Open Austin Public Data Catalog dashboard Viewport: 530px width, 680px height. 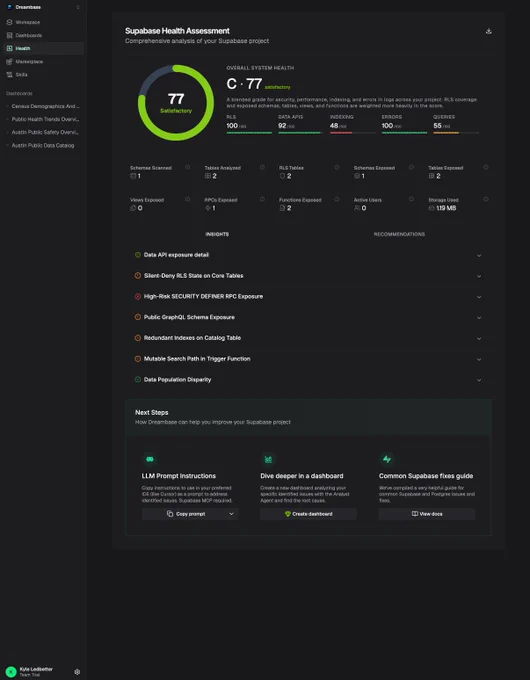point(43,145)
